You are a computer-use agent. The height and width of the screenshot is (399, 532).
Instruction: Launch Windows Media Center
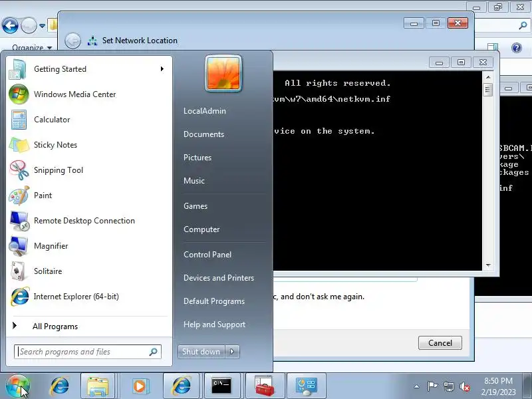coord(89,94)
